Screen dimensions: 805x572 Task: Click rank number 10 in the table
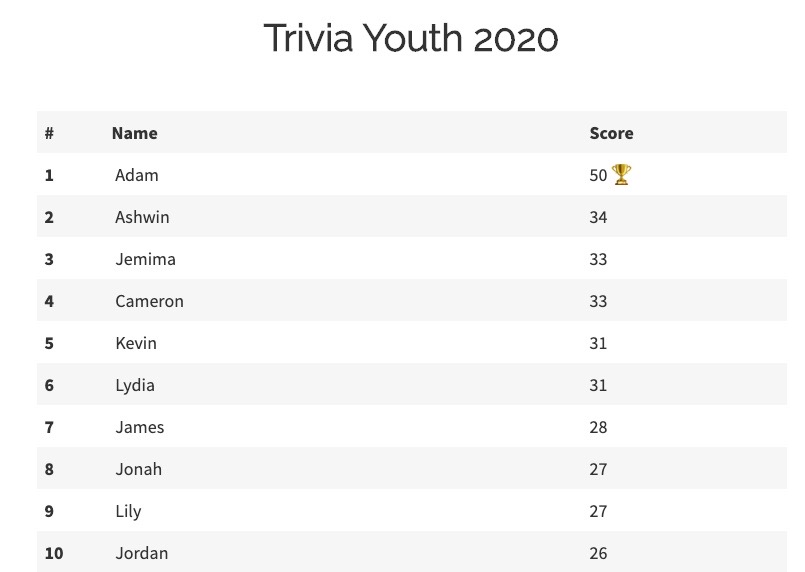tap(54, 554)
